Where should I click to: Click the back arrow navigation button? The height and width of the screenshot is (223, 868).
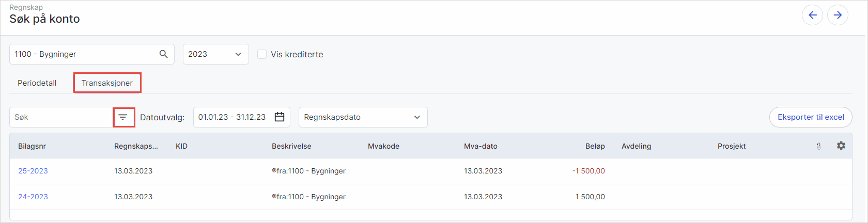click(812, 15)
